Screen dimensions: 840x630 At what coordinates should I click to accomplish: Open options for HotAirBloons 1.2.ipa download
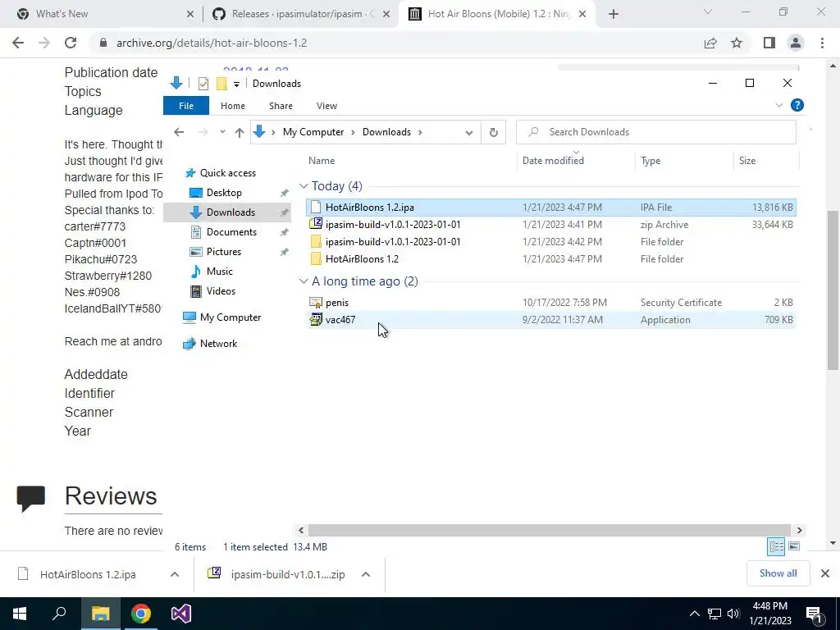coord(174,574)
